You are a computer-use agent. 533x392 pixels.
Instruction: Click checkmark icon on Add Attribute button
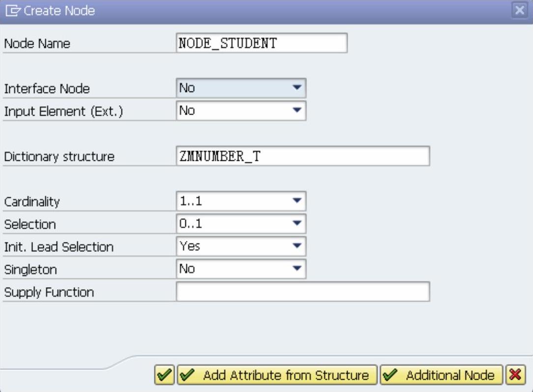tap(187, 375)
